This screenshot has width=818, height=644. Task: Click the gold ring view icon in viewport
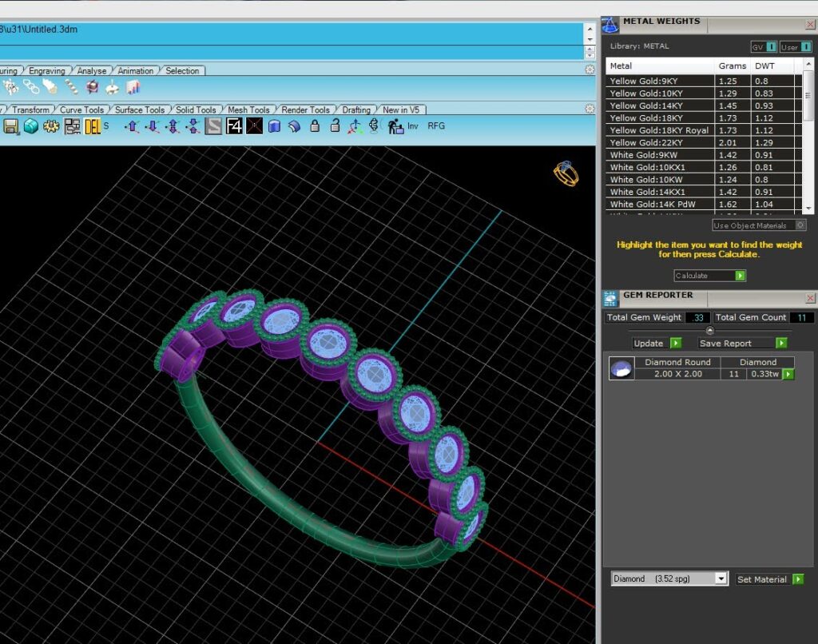click(x=566, y=174)
